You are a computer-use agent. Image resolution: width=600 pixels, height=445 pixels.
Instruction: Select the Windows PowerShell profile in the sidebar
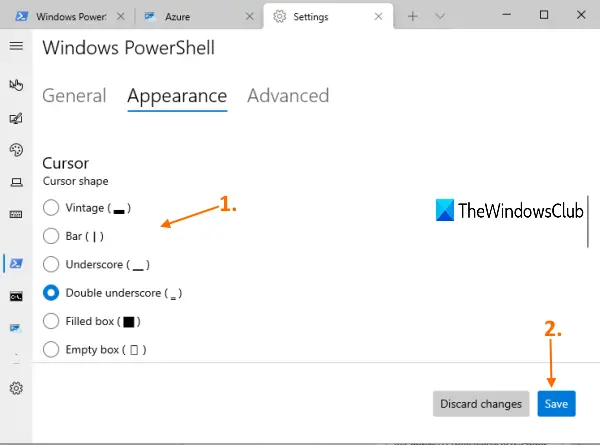coord(16,263)
